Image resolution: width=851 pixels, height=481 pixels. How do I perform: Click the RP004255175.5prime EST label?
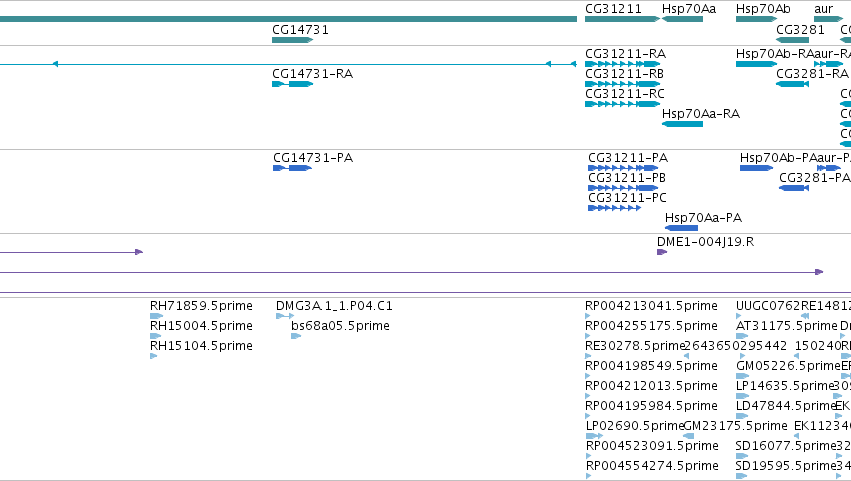pyautogui.click(x=651, y=326)
